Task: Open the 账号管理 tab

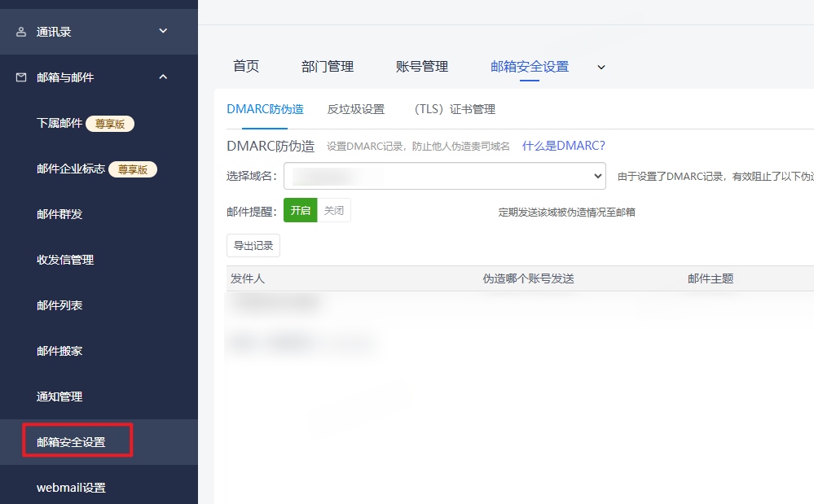Action: 422,67
